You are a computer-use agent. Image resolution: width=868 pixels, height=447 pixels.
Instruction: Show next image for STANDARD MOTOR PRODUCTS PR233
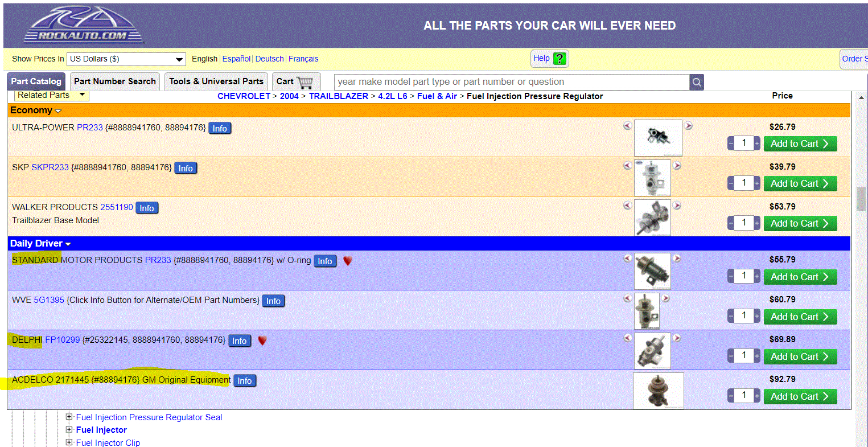tap(677, 259)
